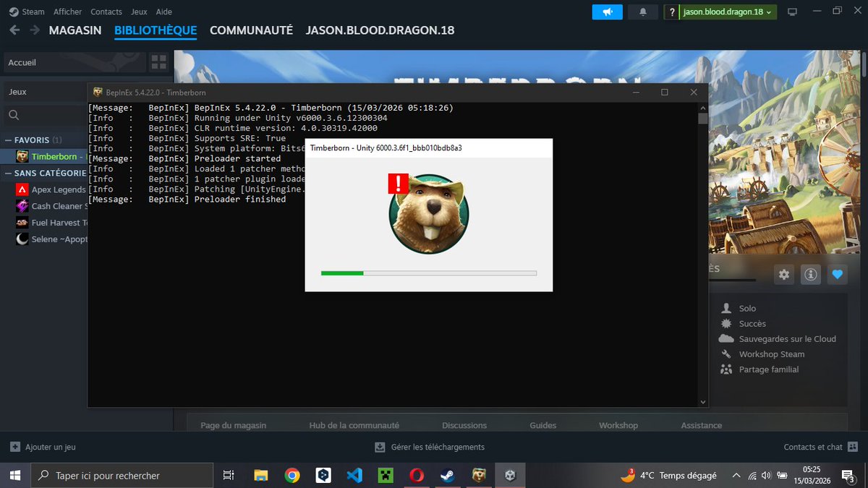Screen dimensions: 868x488
Task: Open Google Chrome from the taskbar
Action: point(292,475)
